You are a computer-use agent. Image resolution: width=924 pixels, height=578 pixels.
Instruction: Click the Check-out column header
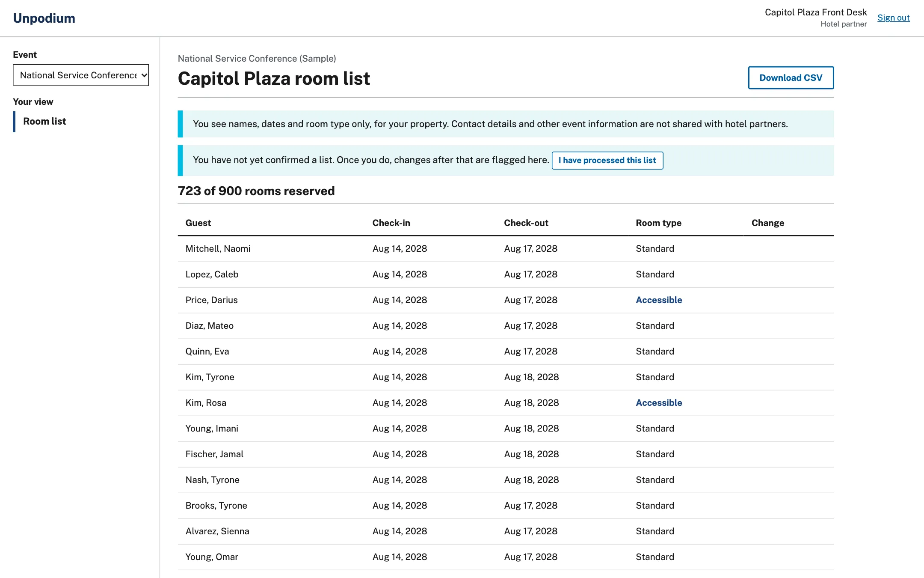click(526, 223)
